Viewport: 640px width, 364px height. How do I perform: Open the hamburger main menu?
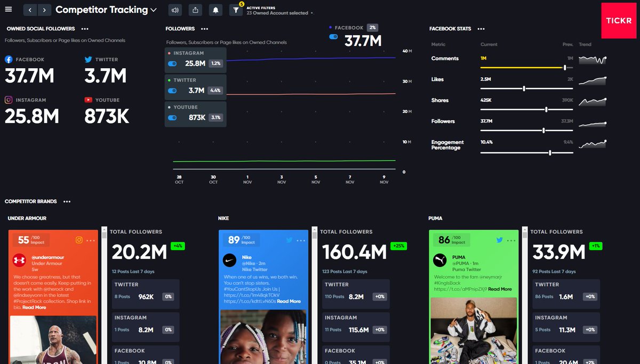tap(8, 10)
